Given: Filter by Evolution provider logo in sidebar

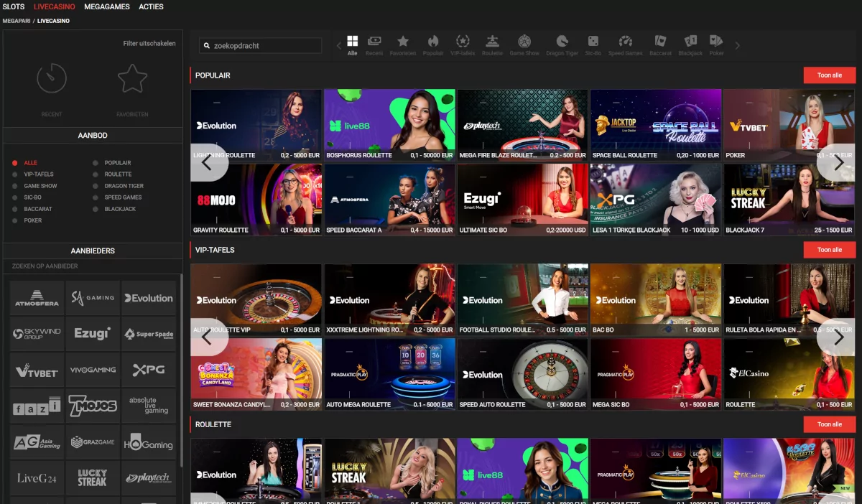Looking at the screenshot, I should (x=149, y=298).
